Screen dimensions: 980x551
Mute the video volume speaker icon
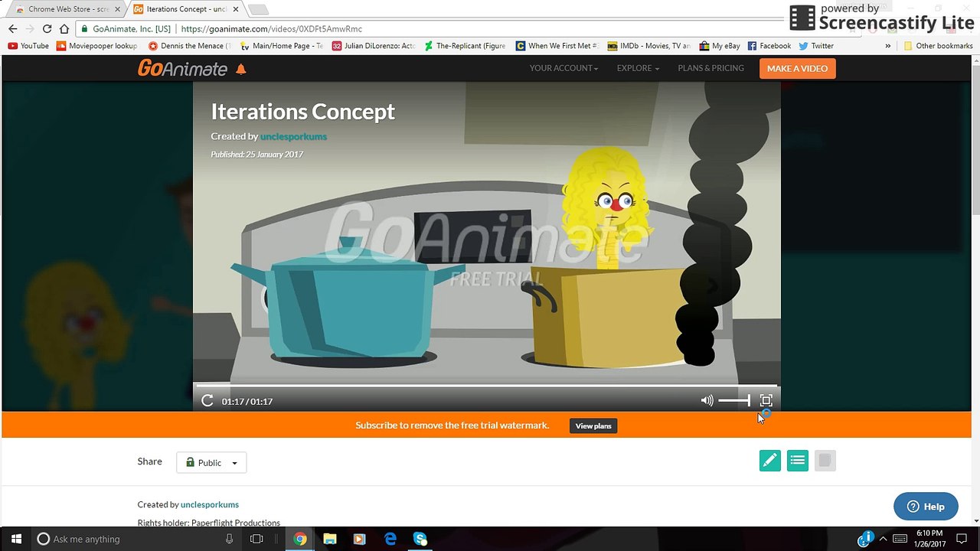[707, 400]
